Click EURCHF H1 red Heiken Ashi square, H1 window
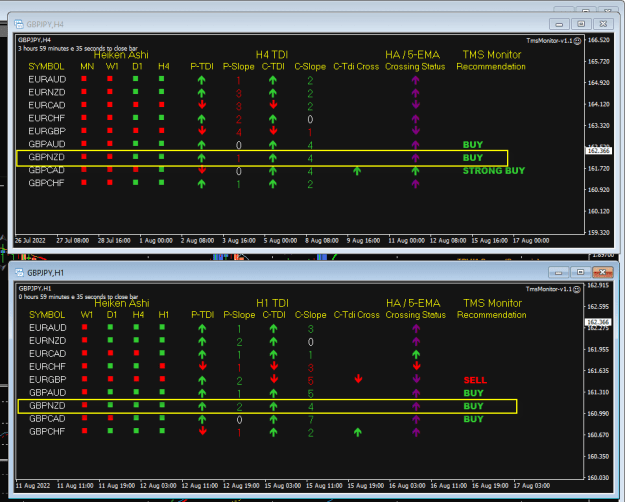Image resolution: width=625 pixels, height=502 pixels. 162,366
